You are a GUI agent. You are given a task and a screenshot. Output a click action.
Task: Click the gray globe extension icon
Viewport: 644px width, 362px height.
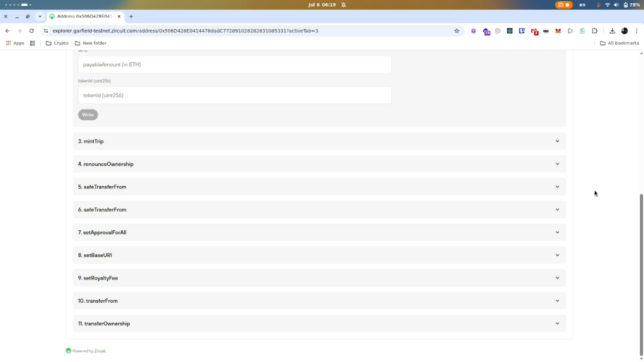(x=498, y=31)
